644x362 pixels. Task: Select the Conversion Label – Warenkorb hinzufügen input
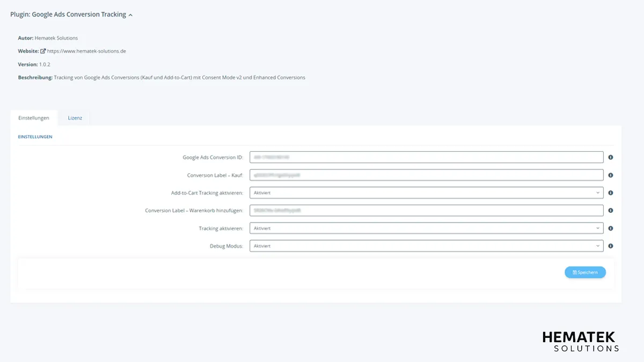[x=427, y=210]
